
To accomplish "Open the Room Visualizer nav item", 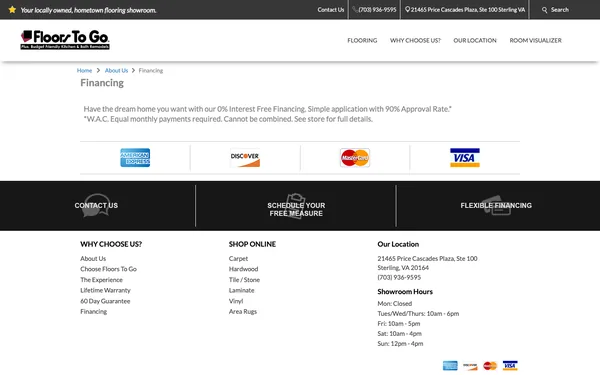I will 535,40.
